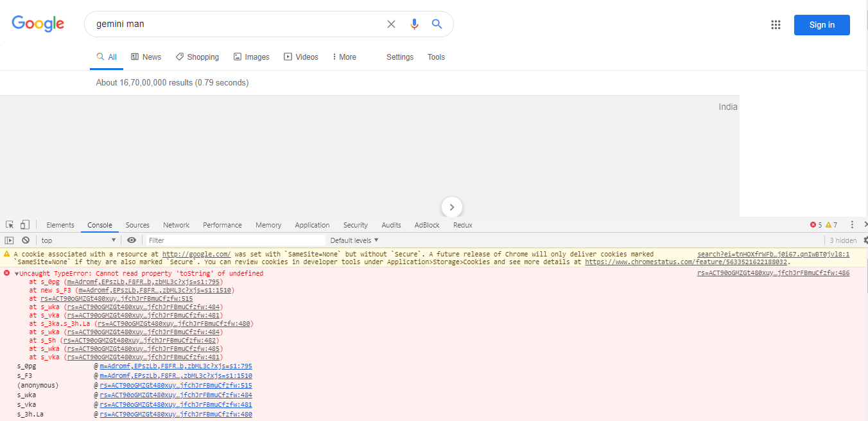Open the http://google.com/ link in the warning
Screen dimensions: 868x421
(x=196, y=255)
